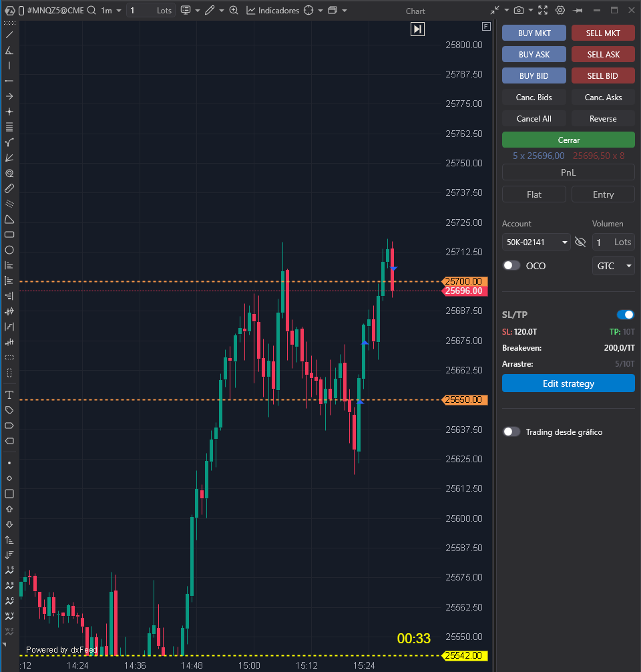Click BUY MKT button

pos(534,33)
